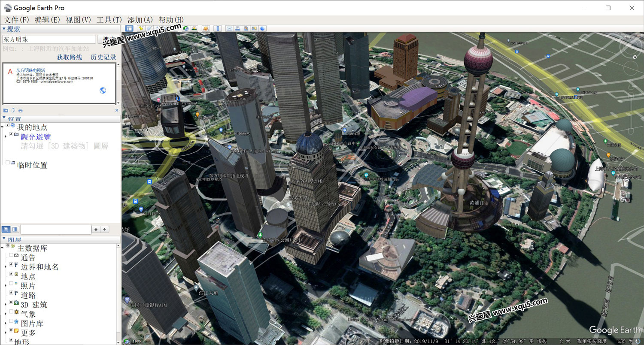
Task: Toggle the 边界和地名 layer checkbox
Action: [11, 265]
